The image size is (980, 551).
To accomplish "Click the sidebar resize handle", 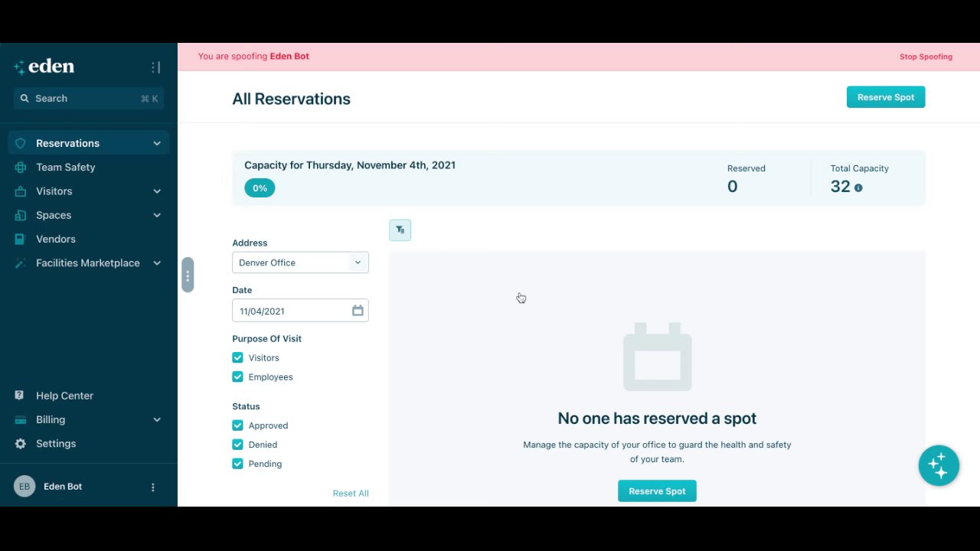I will (x=188, y=275).
